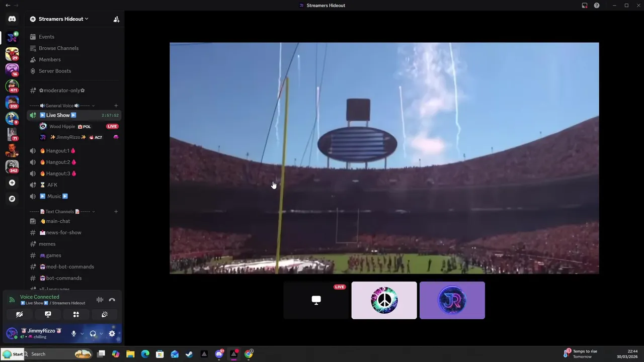Turn on camera in voice panel

click(x=19, y=314)
